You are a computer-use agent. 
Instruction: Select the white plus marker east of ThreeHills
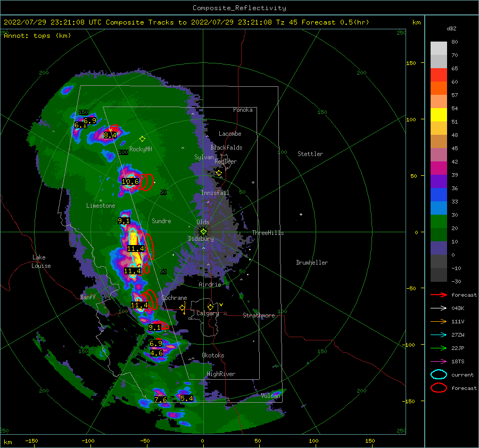tap(301, 214)
